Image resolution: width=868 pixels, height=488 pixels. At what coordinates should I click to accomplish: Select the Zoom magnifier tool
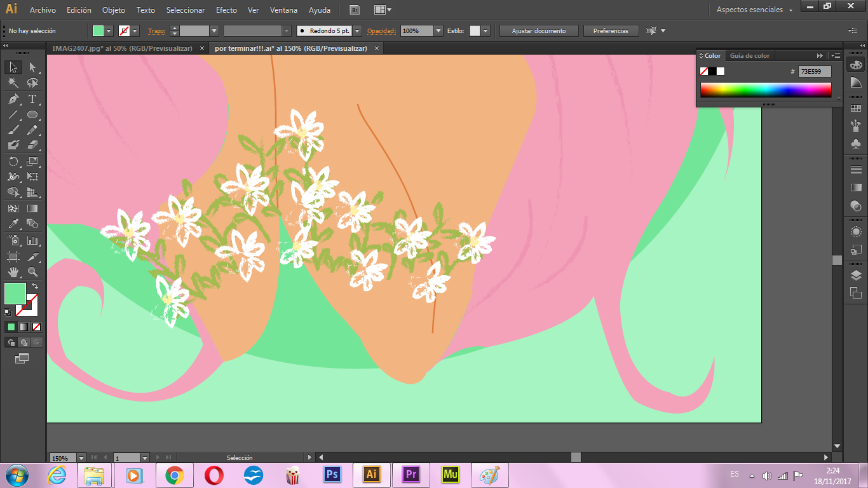click(x=32, y=272)
